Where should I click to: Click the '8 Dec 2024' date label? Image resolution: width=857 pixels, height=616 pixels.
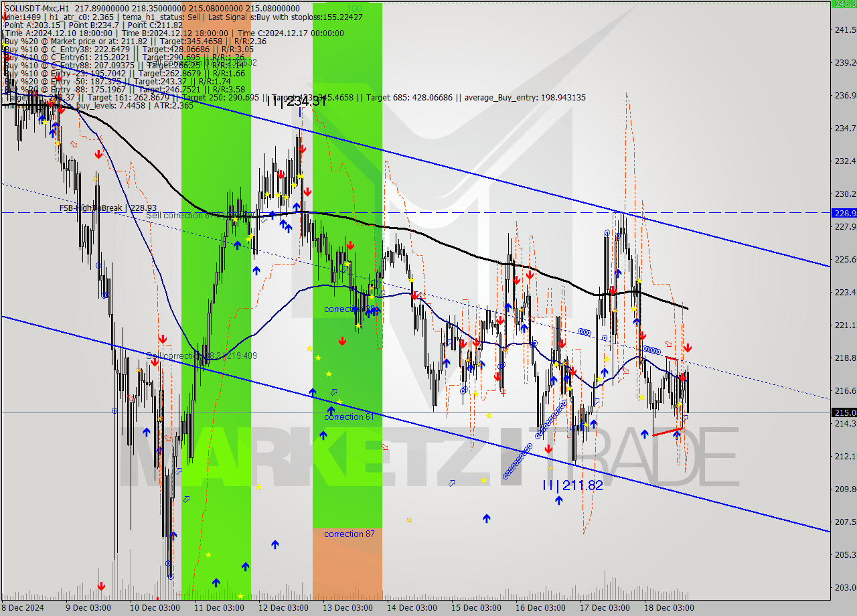22,607
